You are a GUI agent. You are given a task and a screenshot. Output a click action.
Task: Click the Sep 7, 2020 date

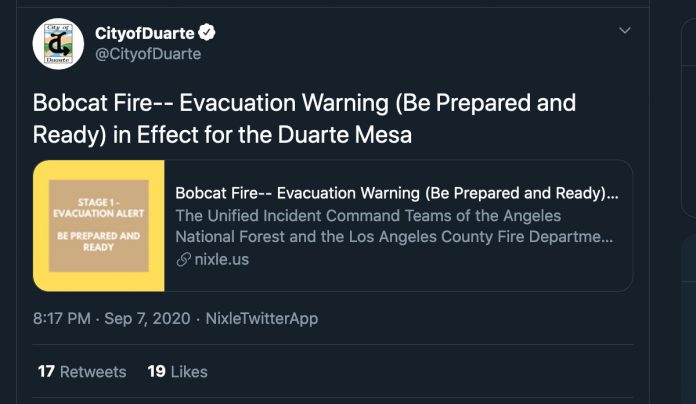pyautogui.click(x=147, y=318)
